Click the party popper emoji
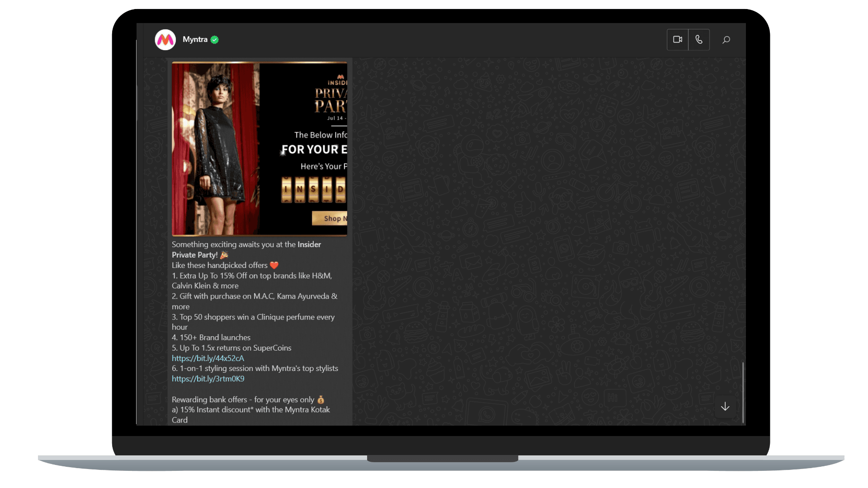The width and height of the screenshot is (868, 488). [x=224, y=255]
